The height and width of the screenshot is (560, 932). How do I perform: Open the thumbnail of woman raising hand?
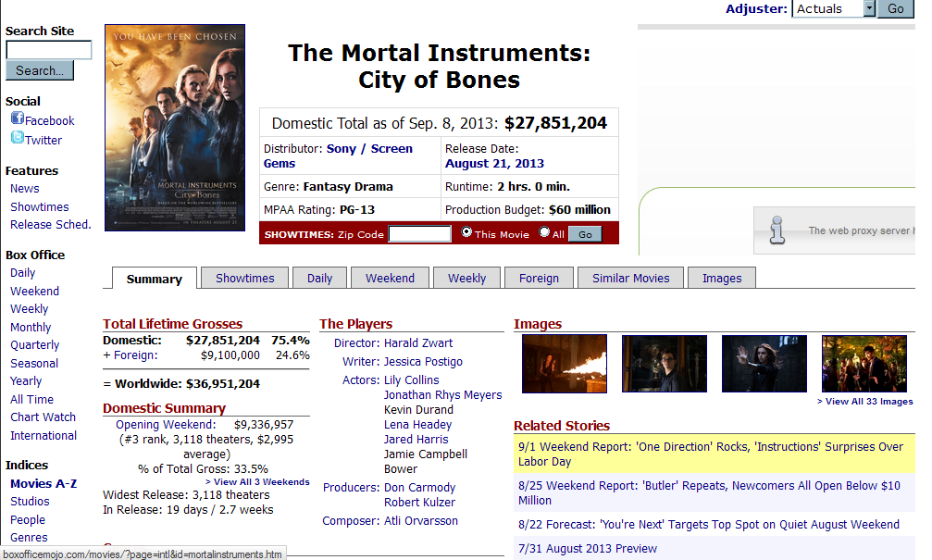(764, 363)
